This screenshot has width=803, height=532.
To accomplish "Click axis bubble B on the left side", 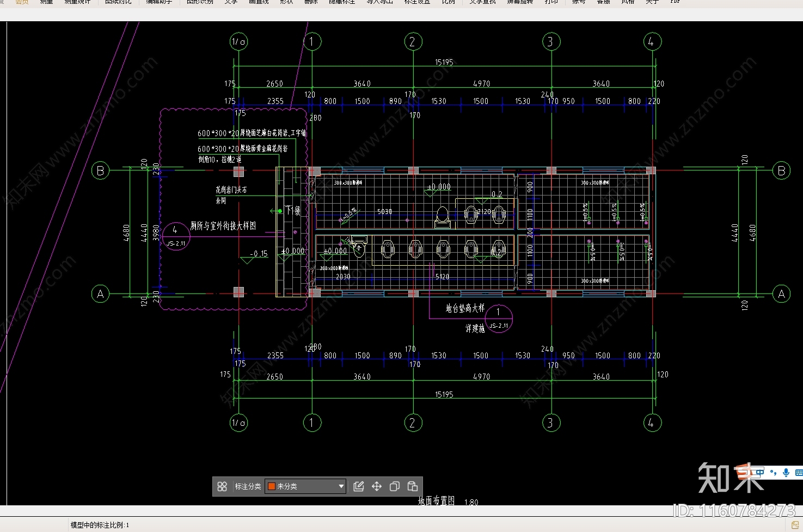I will click(100, 170).
